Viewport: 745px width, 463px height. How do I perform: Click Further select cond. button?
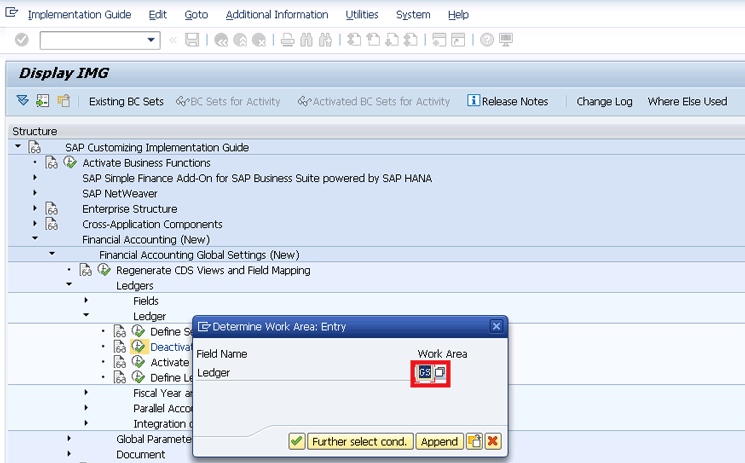click(x=360, y=442)
